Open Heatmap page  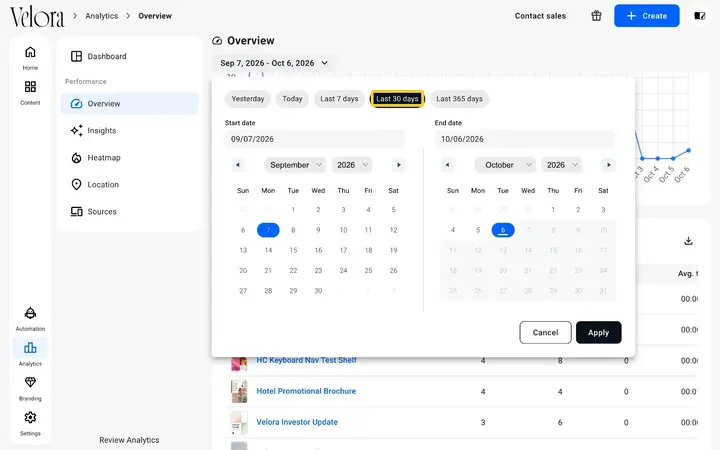click(129, 158)
